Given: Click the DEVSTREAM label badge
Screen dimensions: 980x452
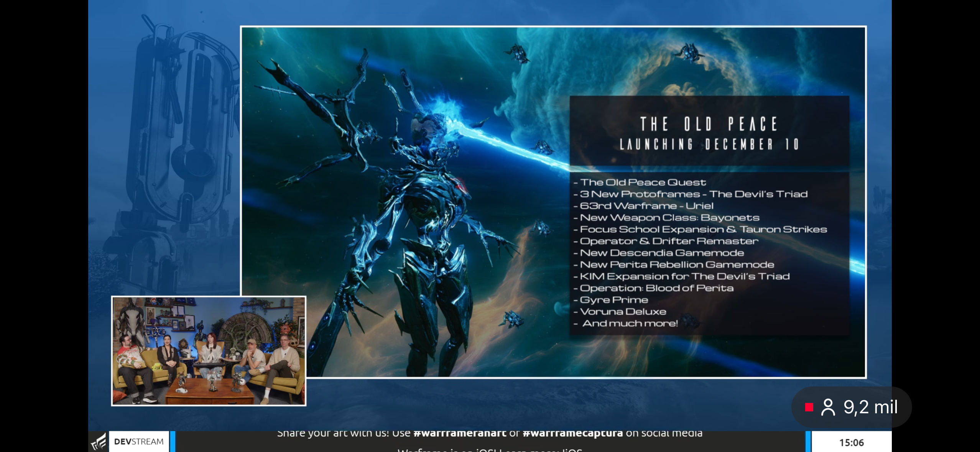Looking at the screenshot, I should (139, 442).
